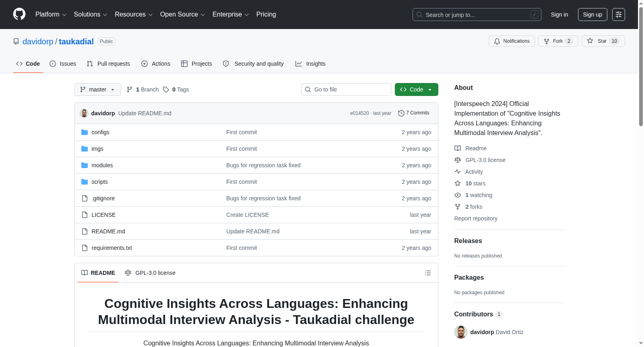View the 7 Commits history link

point(413,113)
